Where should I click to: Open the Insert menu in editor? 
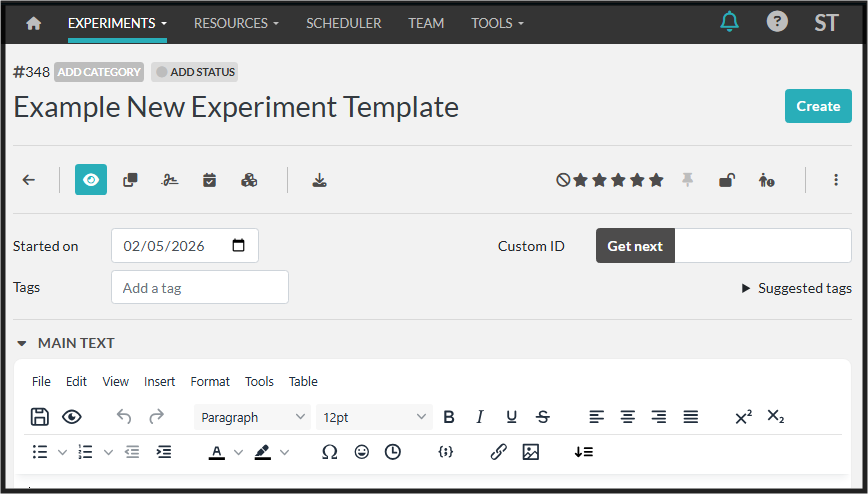tap(159, 381)
